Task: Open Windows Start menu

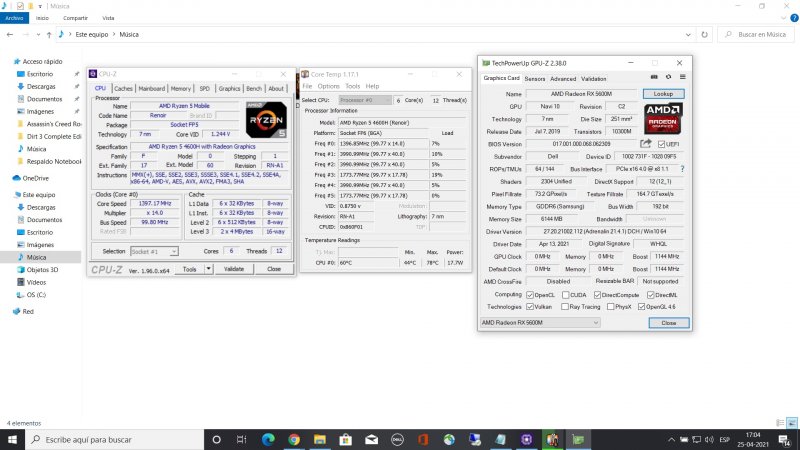Action: [12, 439]
